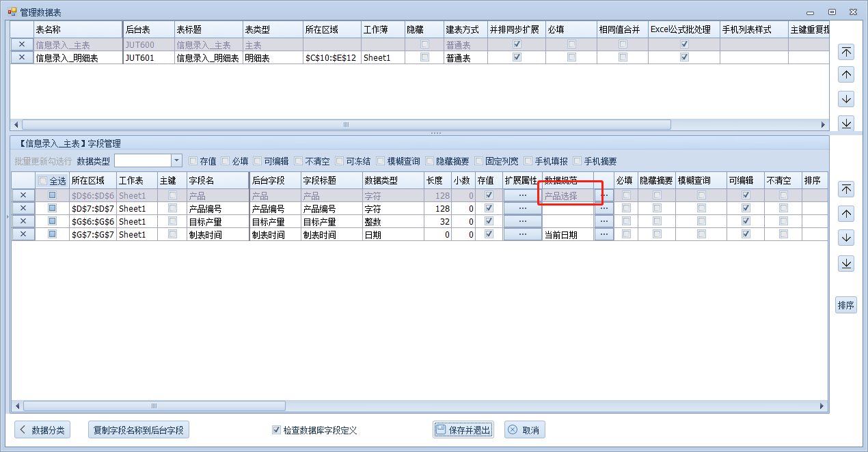Click the 保存并退出 button
Screen dimensions: 868x452
pos(463,430)
